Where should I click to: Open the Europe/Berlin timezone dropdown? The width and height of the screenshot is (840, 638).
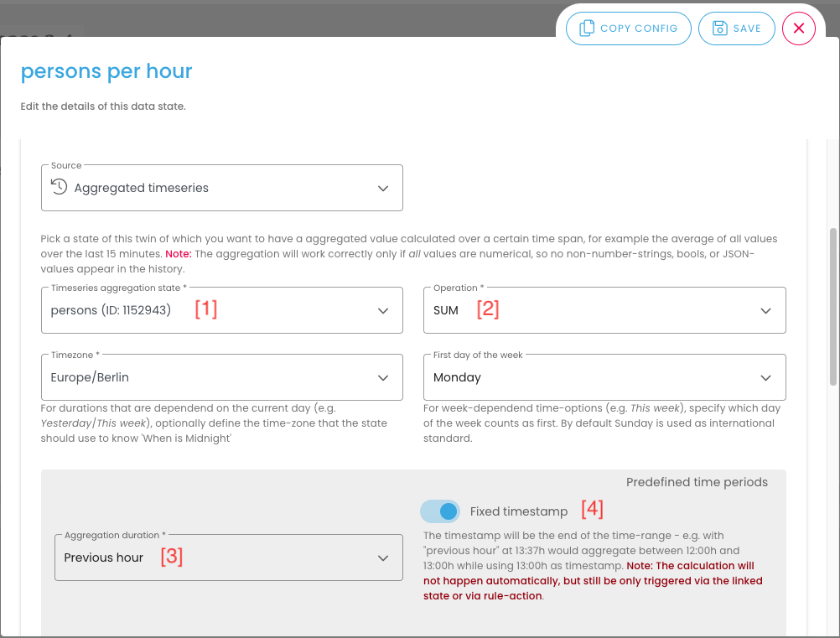pos(210,377)
